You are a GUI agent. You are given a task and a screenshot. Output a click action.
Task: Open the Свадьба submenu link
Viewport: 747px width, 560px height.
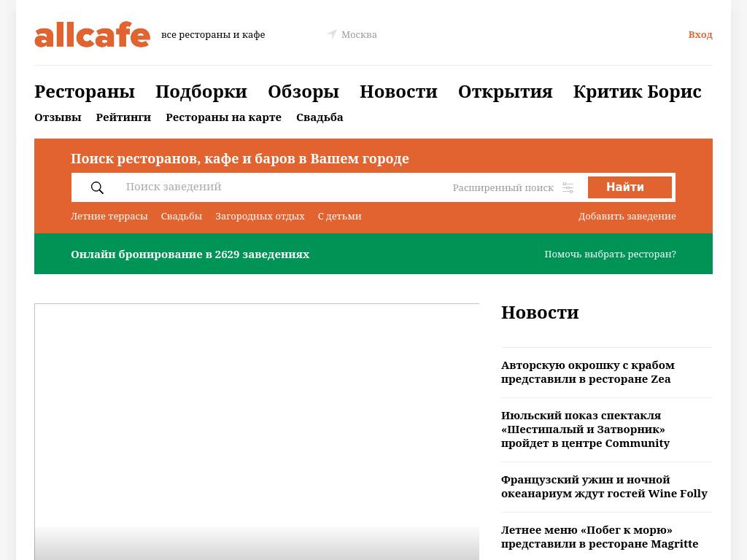(x=320, y=117)
